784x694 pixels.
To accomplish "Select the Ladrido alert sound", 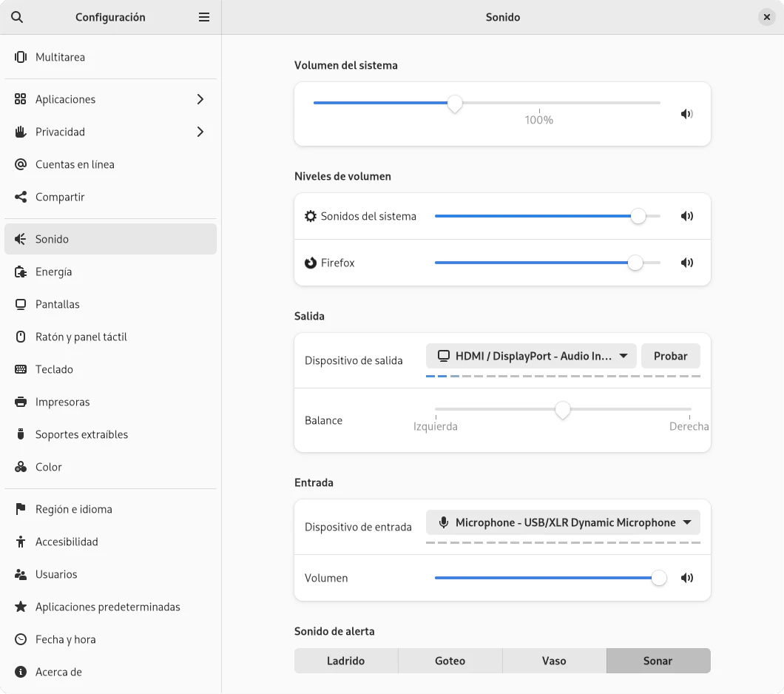I will click(x=346, y=661).
